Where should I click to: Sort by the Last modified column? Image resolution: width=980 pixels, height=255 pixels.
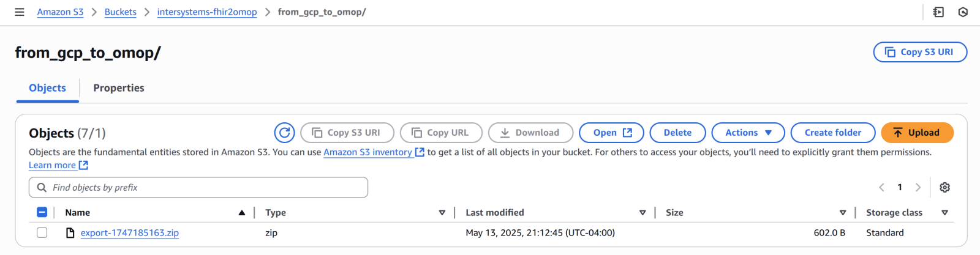point(643,213)
